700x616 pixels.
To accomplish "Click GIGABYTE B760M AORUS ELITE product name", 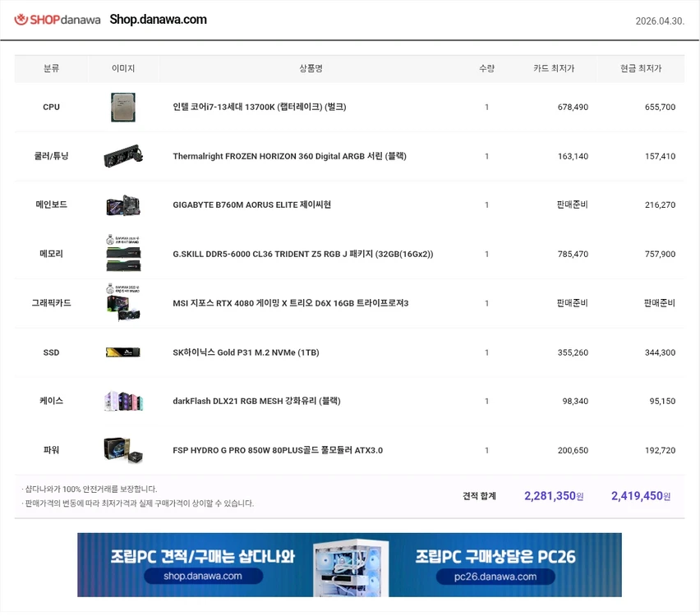I will 251,205.
